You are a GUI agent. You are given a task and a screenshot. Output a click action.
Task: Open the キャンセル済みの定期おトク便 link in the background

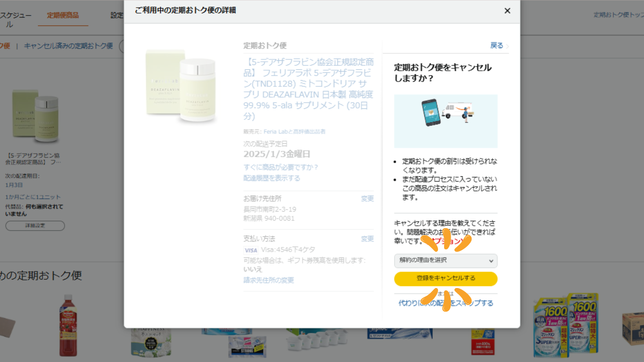pyautogui.click(x=68, y=46)
